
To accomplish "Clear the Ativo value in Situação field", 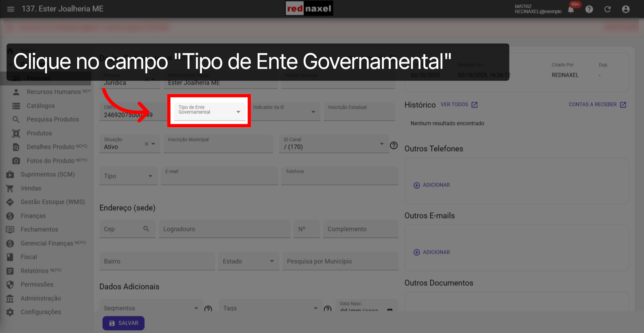I will pos(147,144).
